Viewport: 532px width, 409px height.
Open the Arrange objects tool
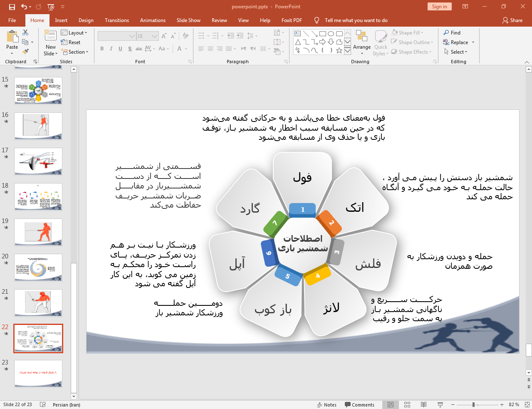(361, 42)
